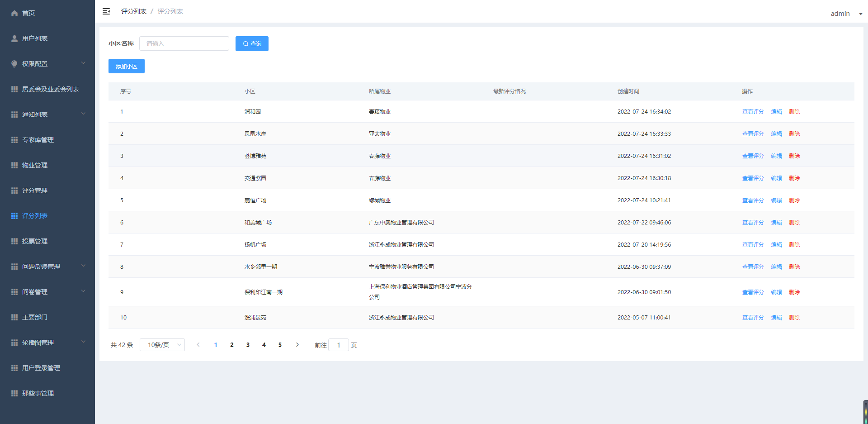This screenshot has width=868, height=424.
Task: Click the grid icon beside 居委会及业委会列表
Action: (x=14, y=89)
